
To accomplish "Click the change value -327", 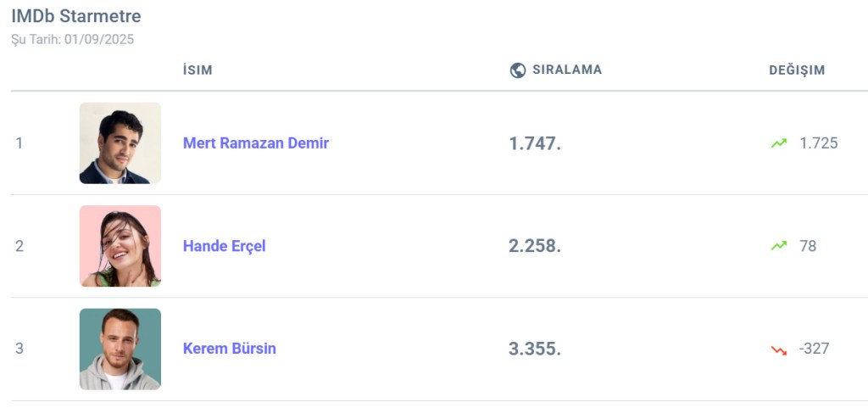I will pos(814,349).
